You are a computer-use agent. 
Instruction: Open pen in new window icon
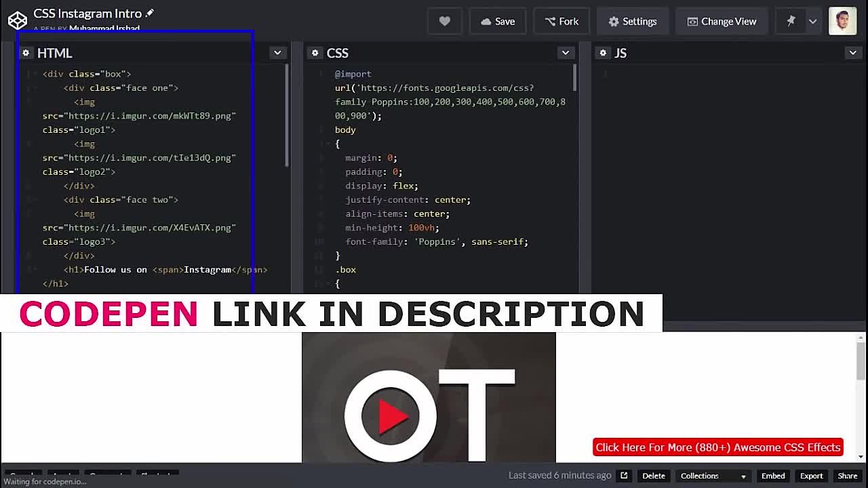click(x=624, y=476)
